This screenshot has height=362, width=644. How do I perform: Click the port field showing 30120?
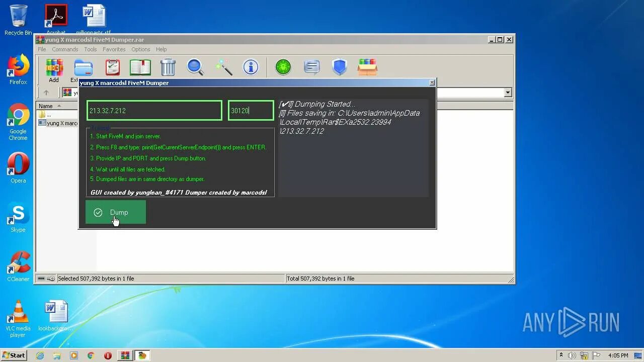click(x=251, y=111)
